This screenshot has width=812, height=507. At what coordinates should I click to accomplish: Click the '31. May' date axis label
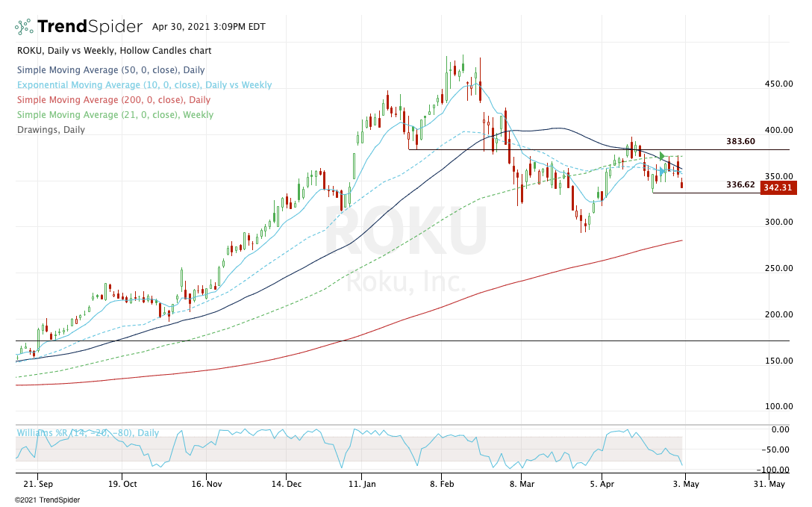pyautogui.click(x=769, y=484)
